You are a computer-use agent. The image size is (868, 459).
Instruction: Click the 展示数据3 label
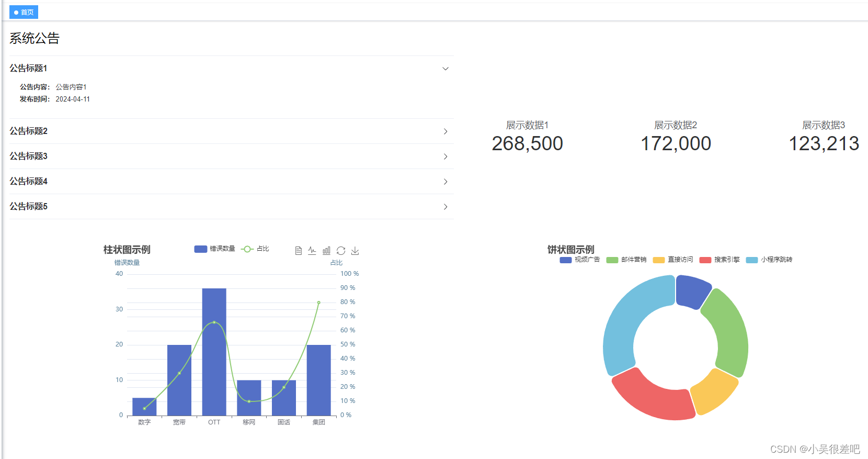824,125
